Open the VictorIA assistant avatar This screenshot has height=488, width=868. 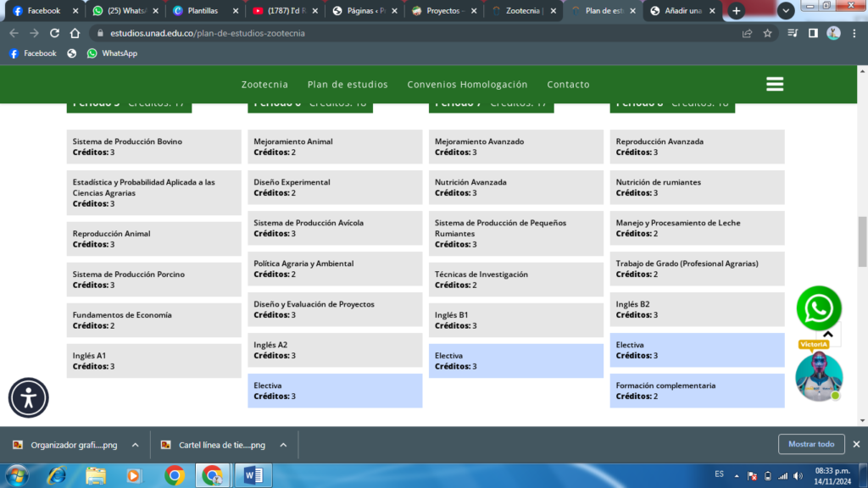pyautogui.click(x=819, y=377)
